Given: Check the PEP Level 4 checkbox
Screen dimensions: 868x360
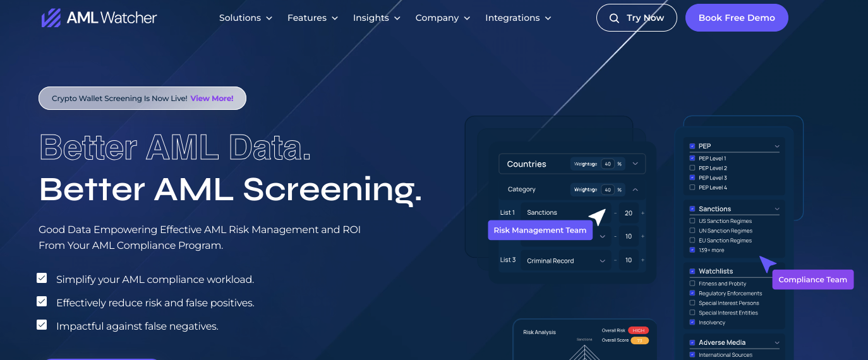Looking at the screenshot, I should point(692,188).
